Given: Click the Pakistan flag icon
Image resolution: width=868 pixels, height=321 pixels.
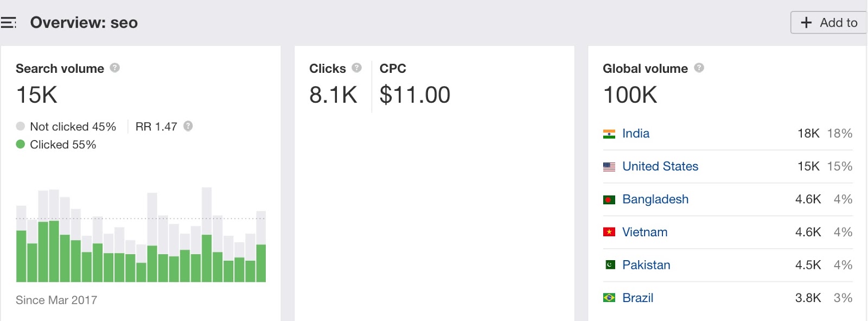Looking at the screenshot, I should pyautogui.click(x=610, y=265).
